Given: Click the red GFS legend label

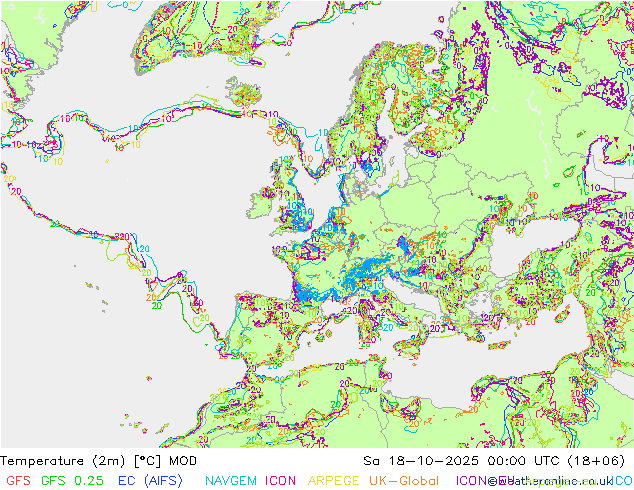Looking at the screenshot, I should (18, 480).
